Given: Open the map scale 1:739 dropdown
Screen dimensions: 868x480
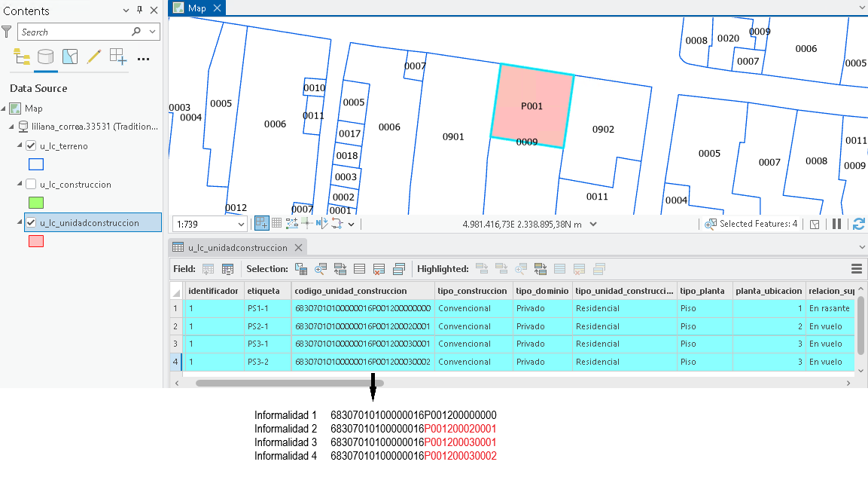Looking at the screenshot, I should pos(241,225).
